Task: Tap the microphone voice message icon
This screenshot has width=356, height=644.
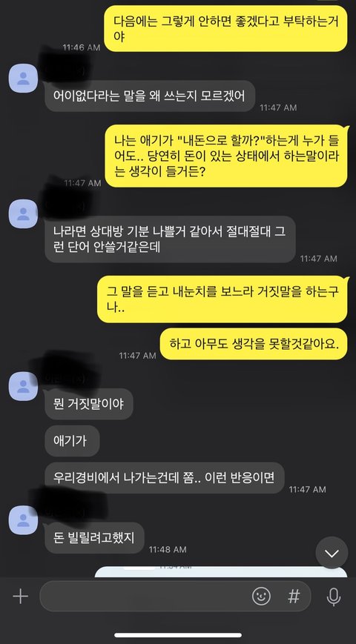Action: pos(334,597)
